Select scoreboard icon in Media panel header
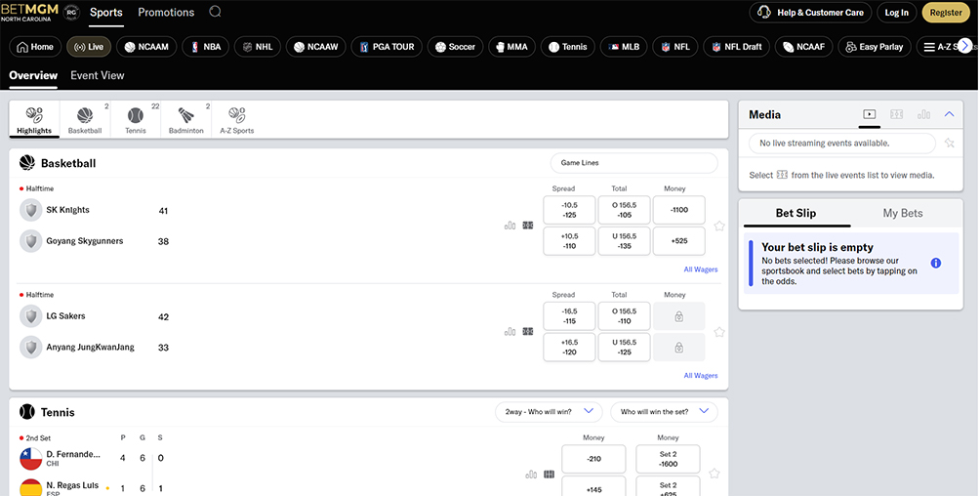Screen dimensions: 980x496 (896, 114)
